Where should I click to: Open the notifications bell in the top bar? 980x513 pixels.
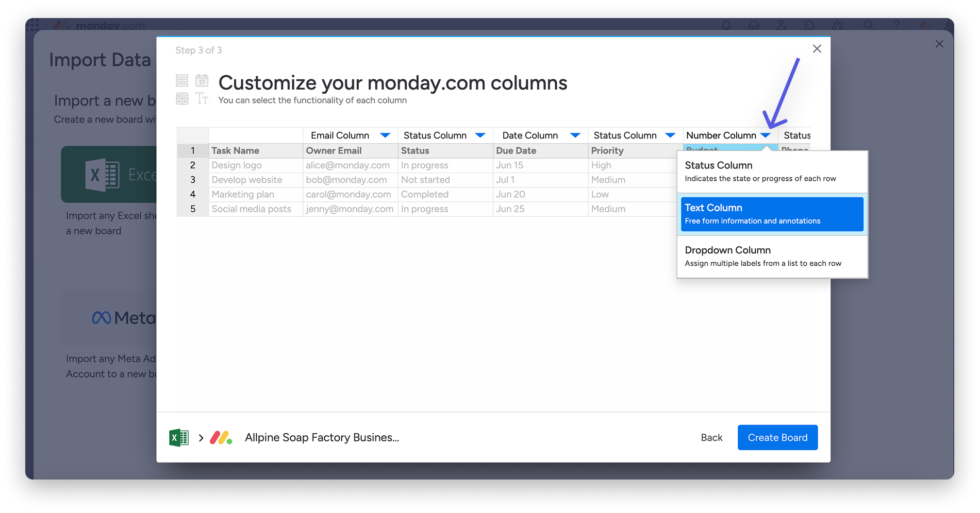pyautogui.click(x=726, y=25)
